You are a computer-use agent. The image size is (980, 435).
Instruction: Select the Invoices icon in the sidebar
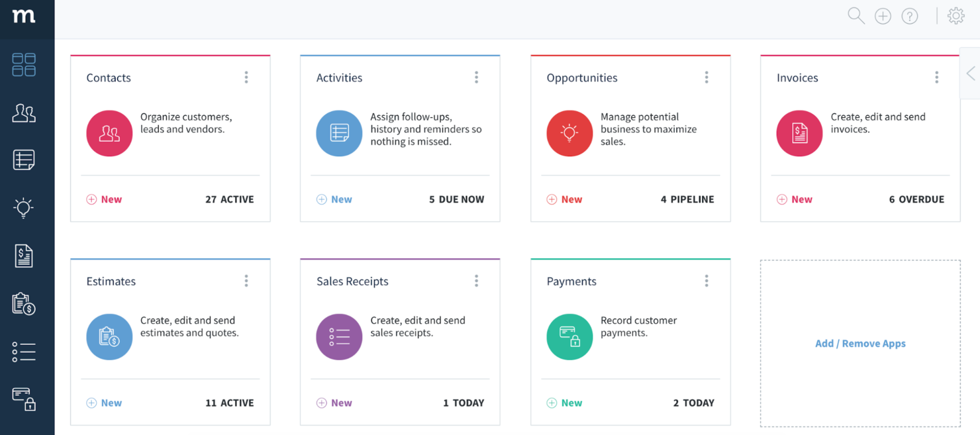(x=23, y=255)
